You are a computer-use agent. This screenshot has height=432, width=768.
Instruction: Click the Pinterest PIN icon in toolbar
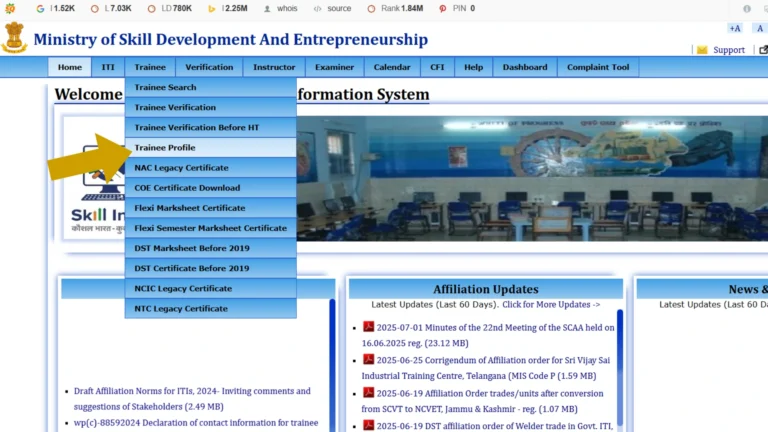[443, 8]
